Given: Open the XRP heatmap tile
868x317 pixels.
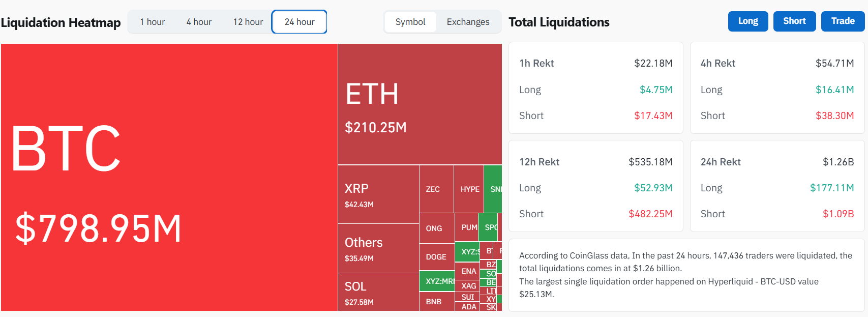Looking at the screenshot, I should coord(378,194).
